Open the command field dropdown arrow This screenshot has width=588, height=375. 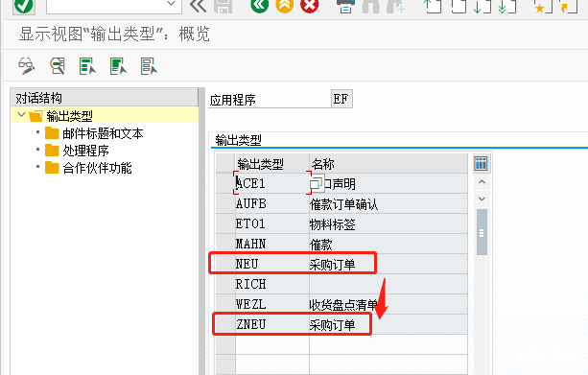click(171, 4)
